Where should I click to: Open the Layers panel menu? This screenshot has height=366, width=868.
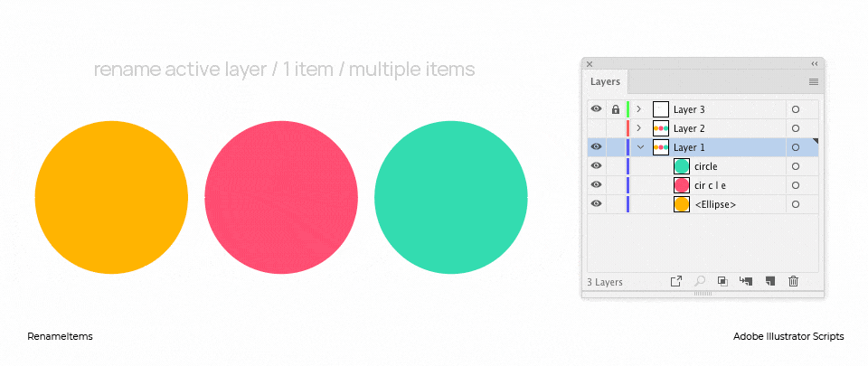(x=813, y=82)
